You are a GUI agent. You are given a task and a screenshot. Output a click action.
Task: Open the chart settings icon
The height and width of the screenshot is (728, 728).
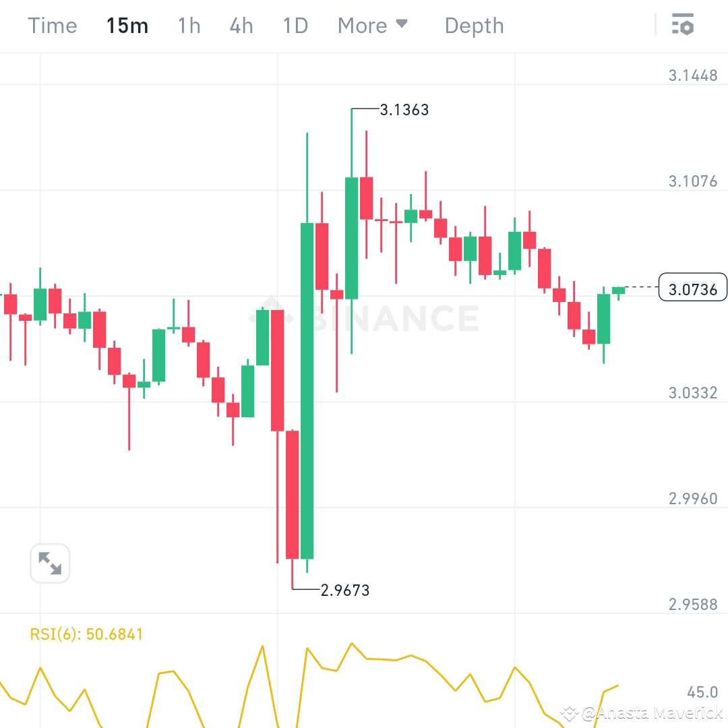pyautogui.click(x=684, y=25)
